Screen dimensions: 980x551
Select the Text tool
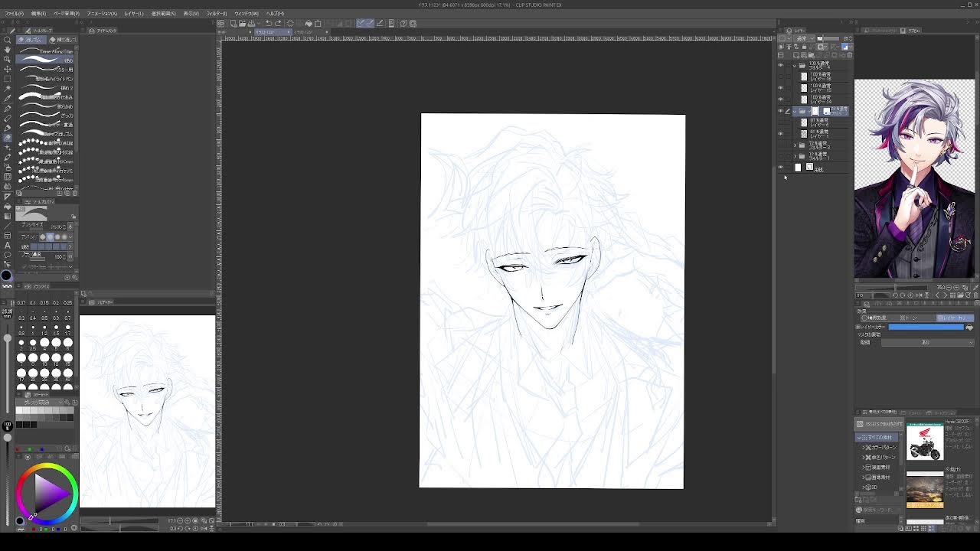tap(8, 245)
